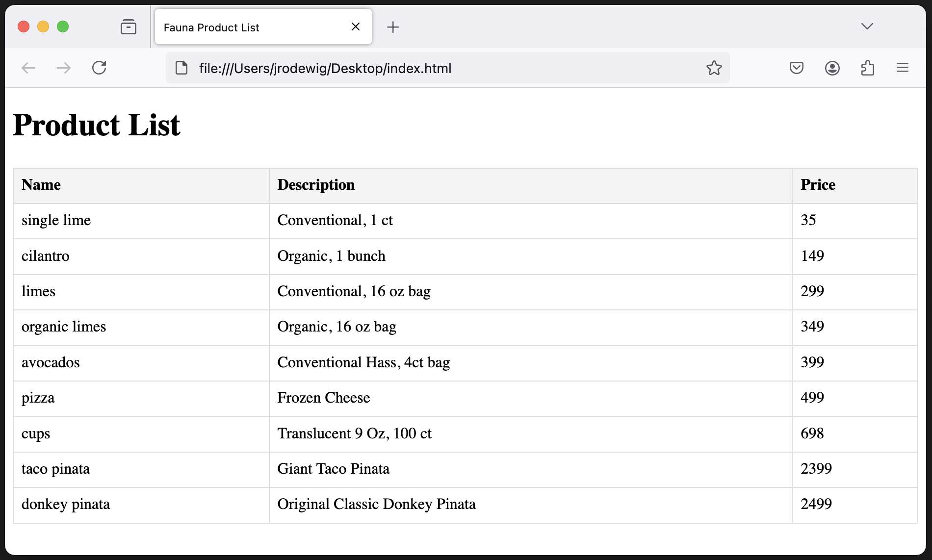This screenshot has width=932, height=560.
Task: Open the Pocket save icon
Action: (x=797, y=68)
